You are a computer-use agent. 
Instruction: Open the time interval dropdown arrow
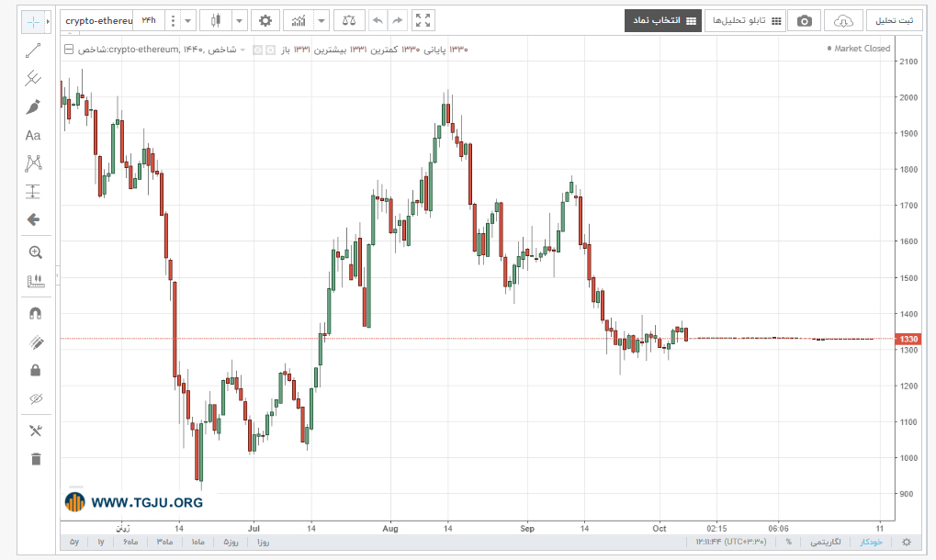point(187,21)
